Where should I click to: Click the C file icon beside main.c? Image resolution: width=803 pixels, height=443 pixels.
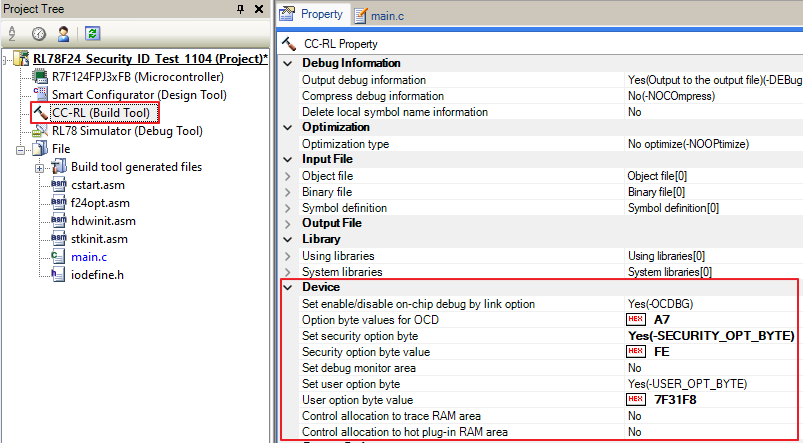[58, 257]
